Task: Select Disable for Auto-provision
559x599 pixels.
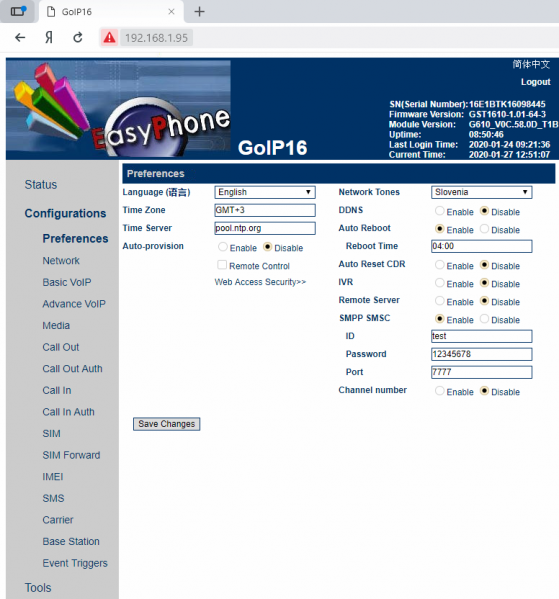Action: pyautogui.click(x=267, y=247)
